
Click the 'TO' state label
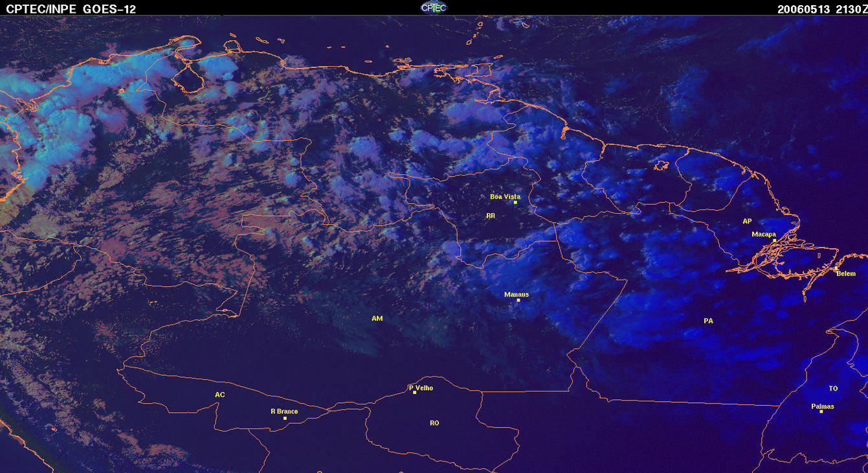point(833,389)
